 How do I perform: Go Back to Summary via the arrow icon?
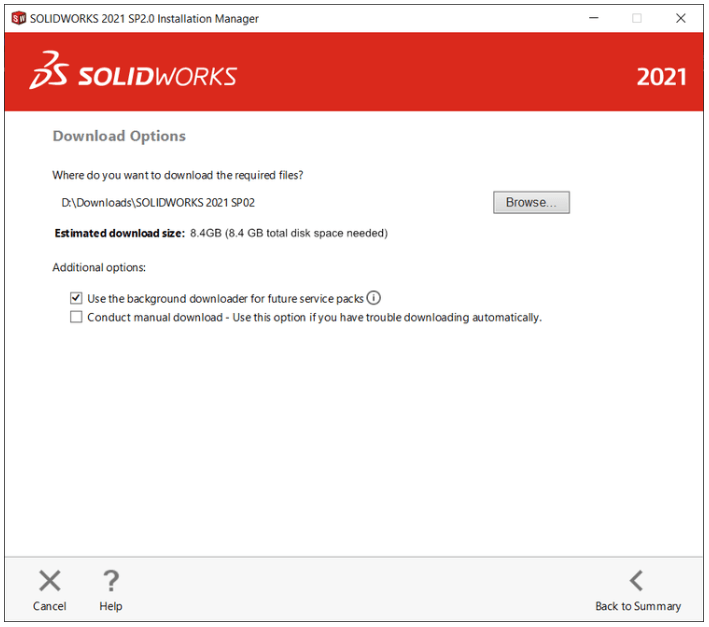(x=636, y=580)
